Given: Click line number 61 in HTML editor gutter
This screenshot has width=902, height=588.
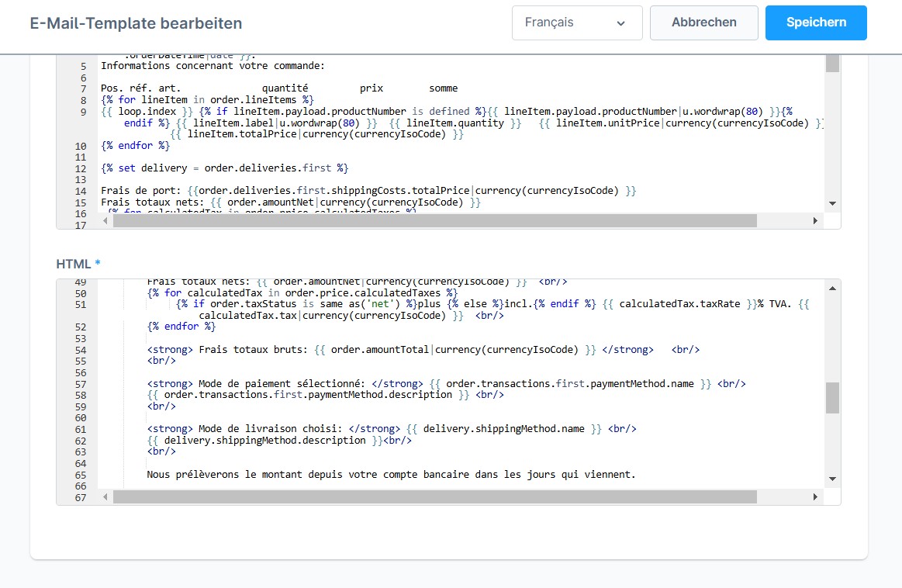Looking at the screenshot, I should [x=81, y=429].
